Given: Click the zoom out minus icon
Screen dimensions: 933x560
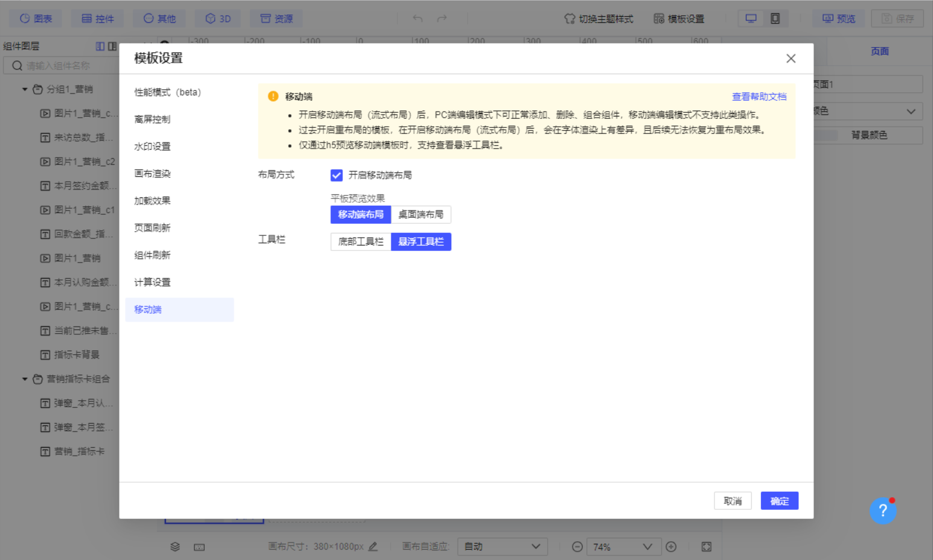Looking at the screenshot, I should 577,547.
